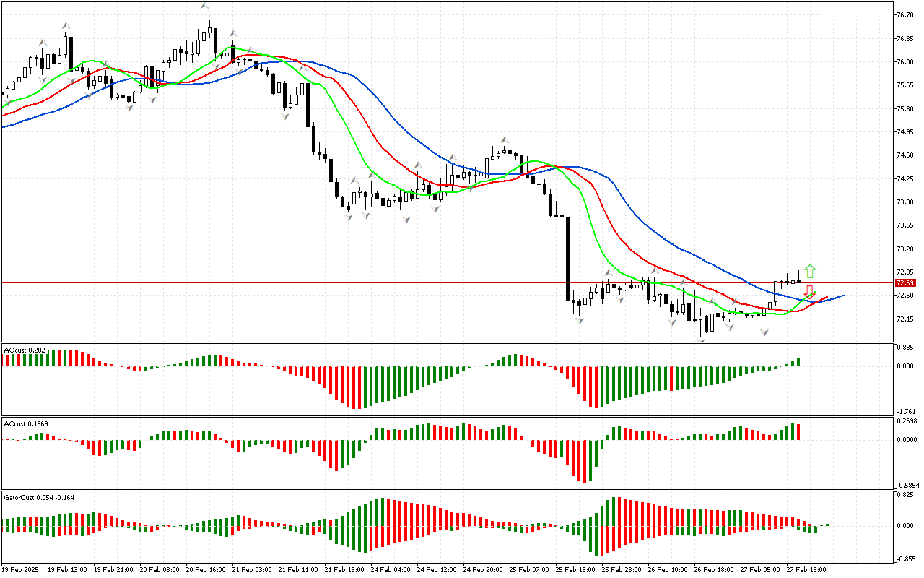This screenshot has height=578, width=924.
Task: Click the 25 Feb 15:00 time label
Action: [575, 569]
